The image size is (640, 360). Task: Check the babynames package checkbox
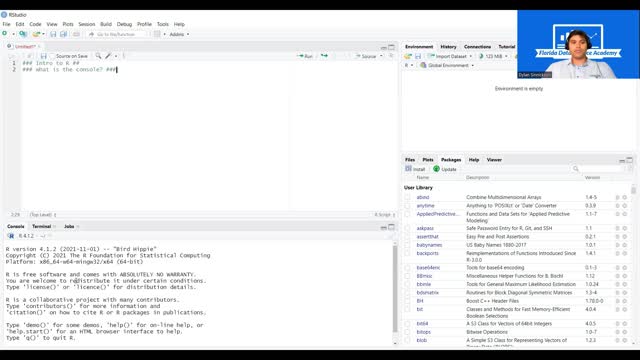click(x=407, y=245)
